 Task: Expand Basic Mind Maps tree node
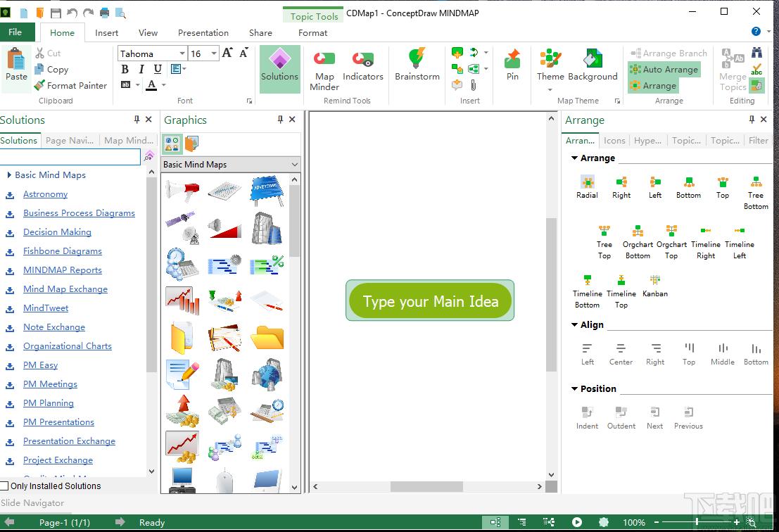pyautogui.click(x=9, y=175)
